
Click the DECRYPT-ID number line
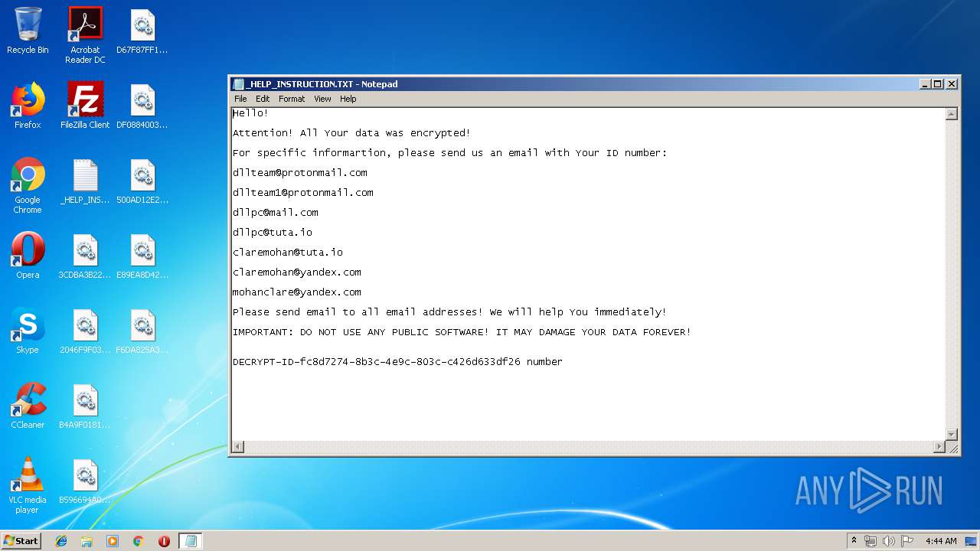pos(397,362)
